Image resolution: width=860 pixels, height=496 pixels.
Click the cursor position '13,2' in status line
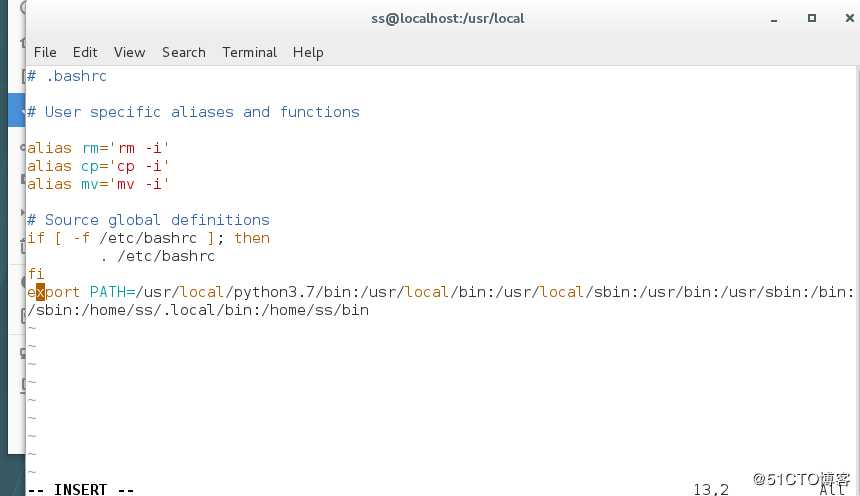coord(711,489)
